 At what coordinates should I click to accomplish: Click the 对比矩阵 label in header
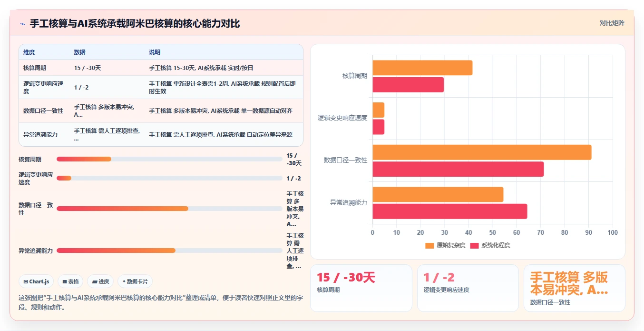[612, 23]
